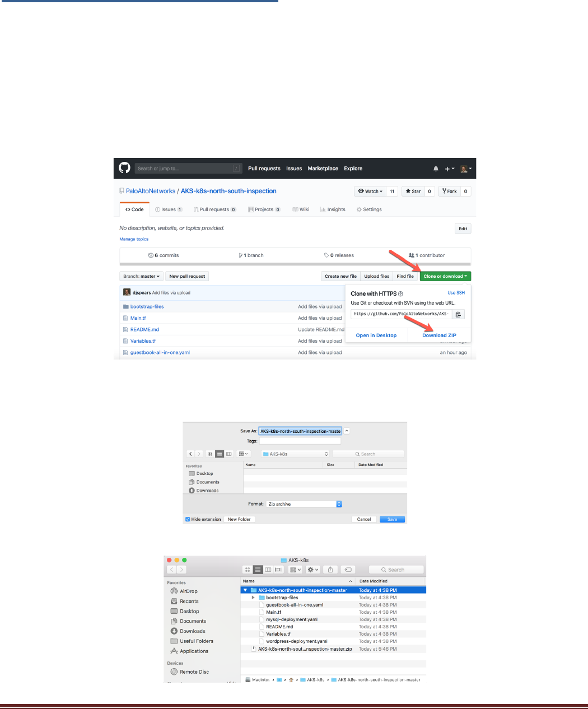Collapse the save dialog with the chevron button
This screenshot has height=709, width=588.
347,431
